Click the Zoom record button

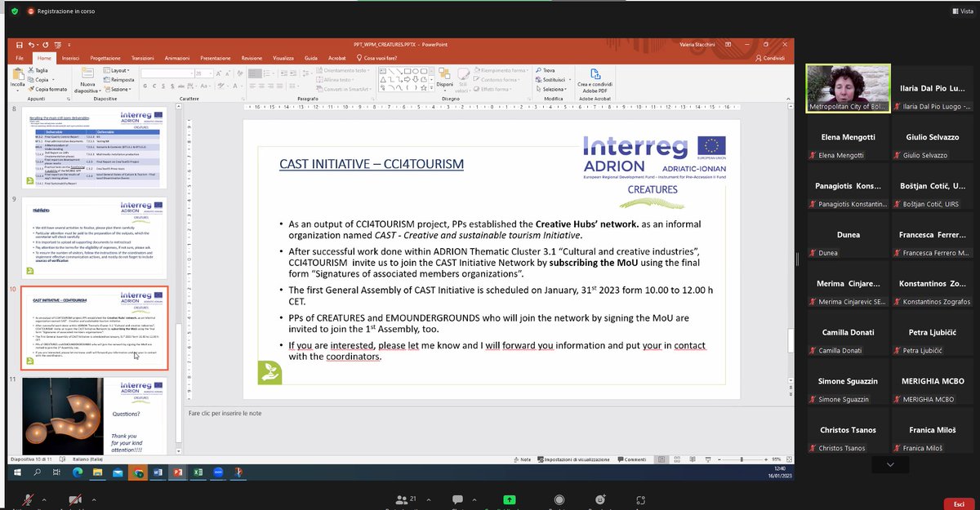pyautogui.click(x=559, y=500)
